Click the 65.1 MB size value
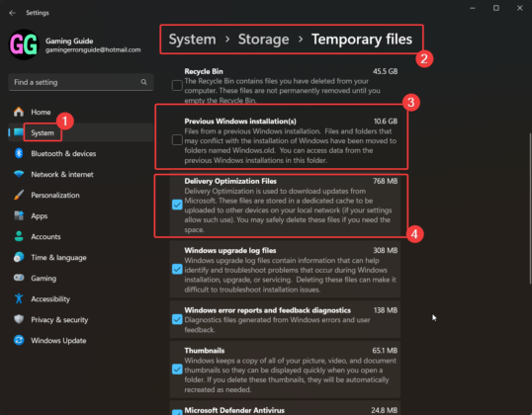 [x=385, y=351]
